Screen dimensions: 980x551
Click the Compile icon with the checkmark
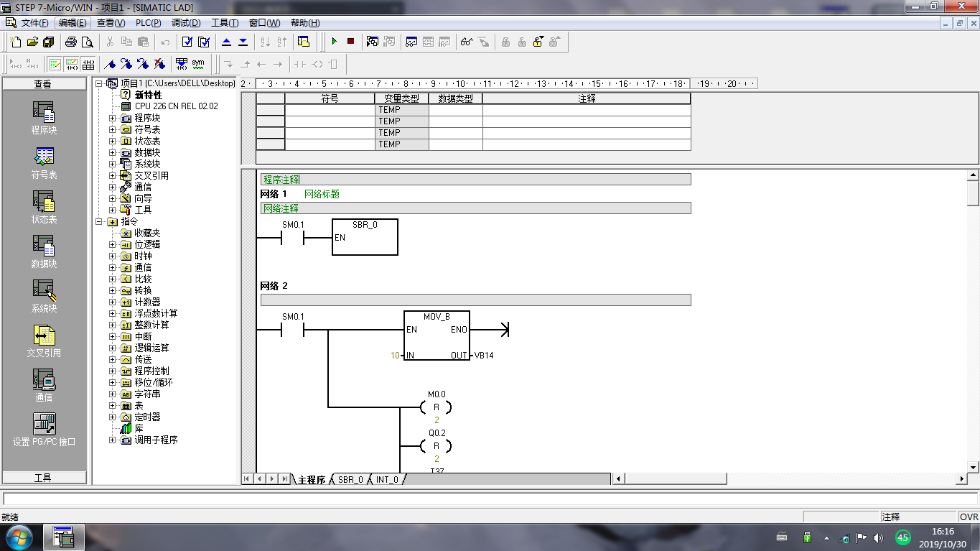coord(187,42)
